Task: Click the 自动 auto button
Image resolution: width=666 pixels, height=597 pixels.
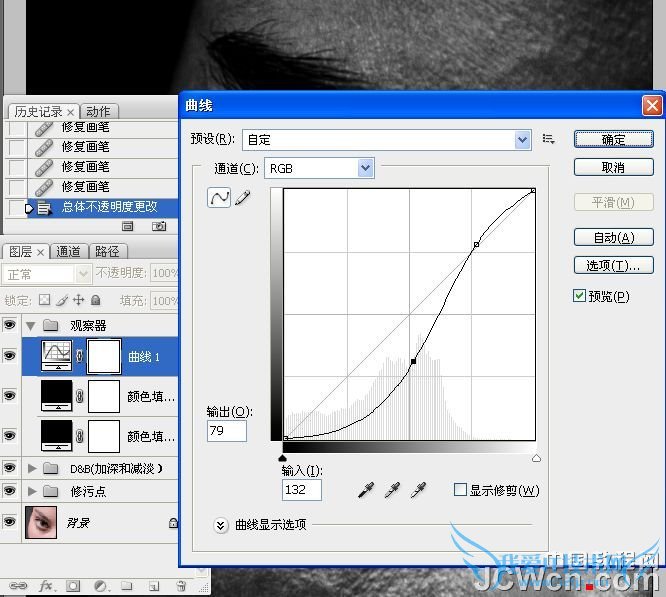Action: click(x=613, y=237)
